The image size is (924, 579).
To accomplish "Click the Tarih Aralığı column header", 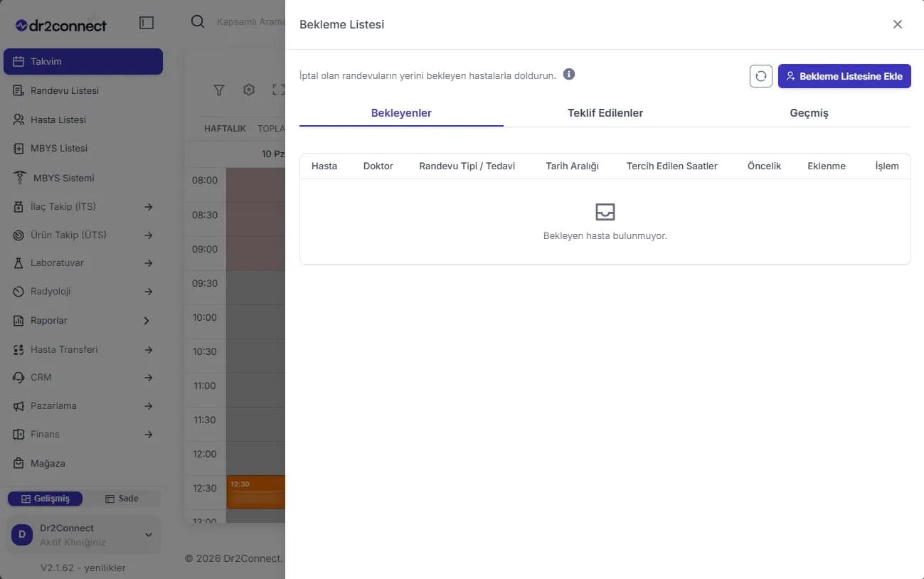I will pyautogui.click(x=572, y=166).
